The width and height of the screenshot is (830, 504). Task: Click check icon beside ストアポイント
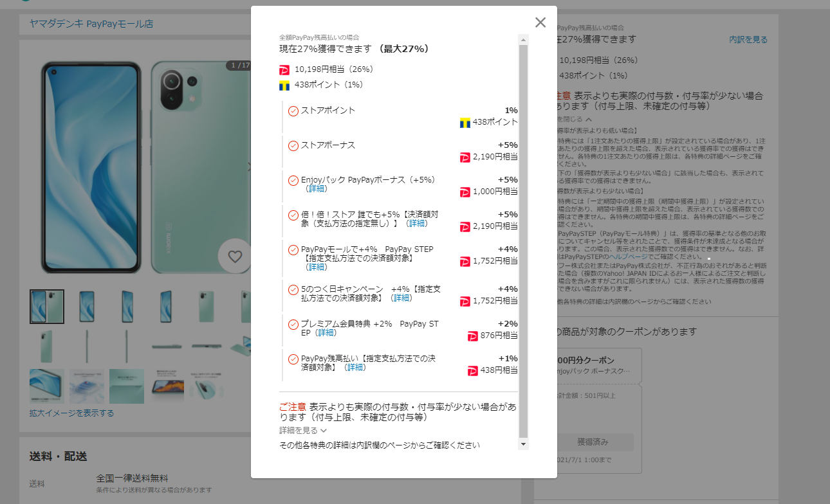293,111
